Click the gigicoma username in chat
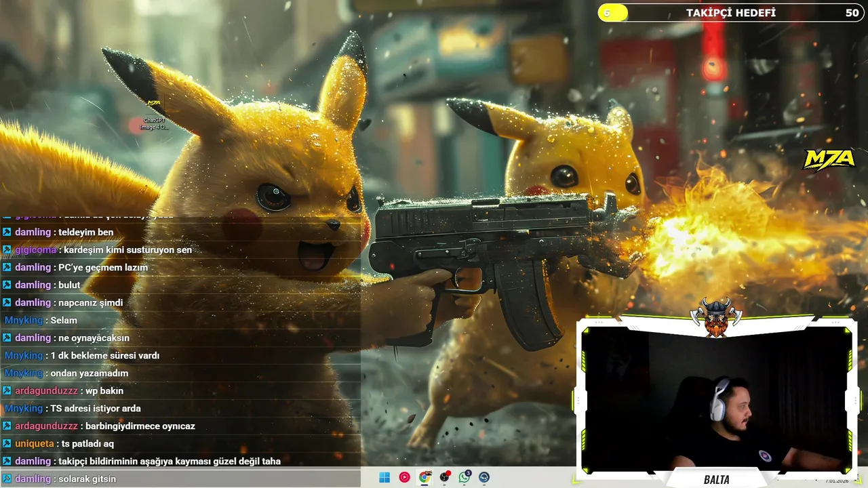 pyautogui.click(x=36, y=249)
